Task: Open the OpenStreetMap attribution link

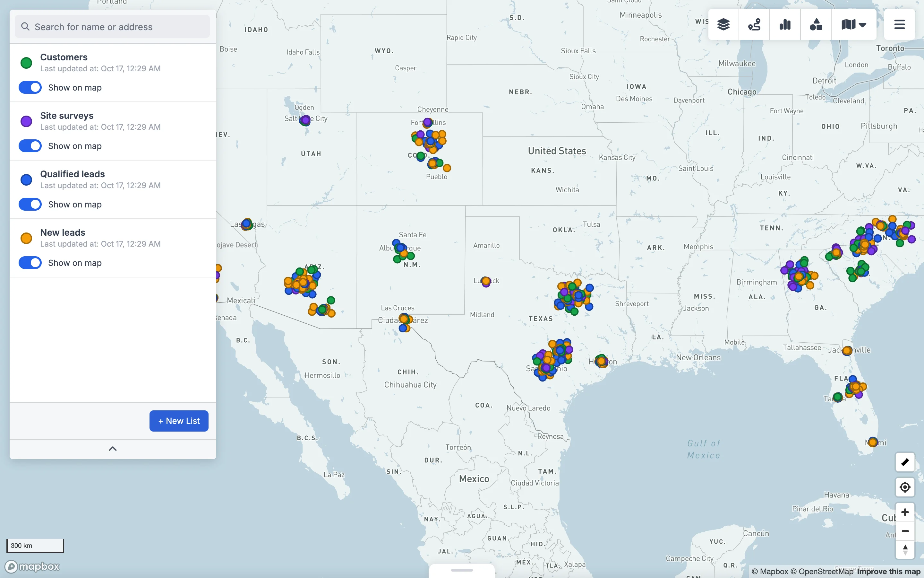Action: pyautogui.click(x=821, y=572)
